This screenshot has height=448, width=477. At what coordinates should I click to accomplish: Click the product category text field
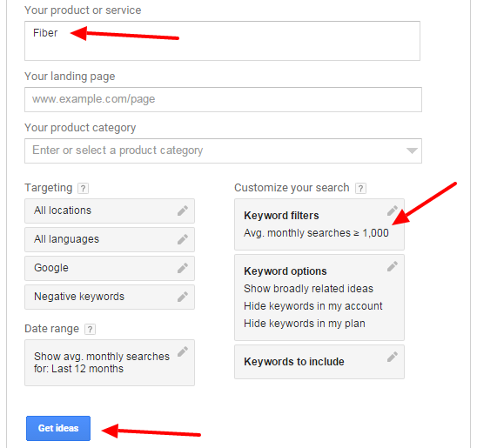pos(224,150)
